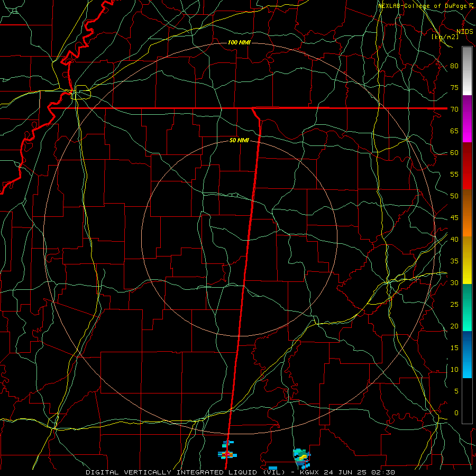The height and width of the screenshot is (476, 476).
Task: Click the 70 value on the scale
Action: point(454,109)
